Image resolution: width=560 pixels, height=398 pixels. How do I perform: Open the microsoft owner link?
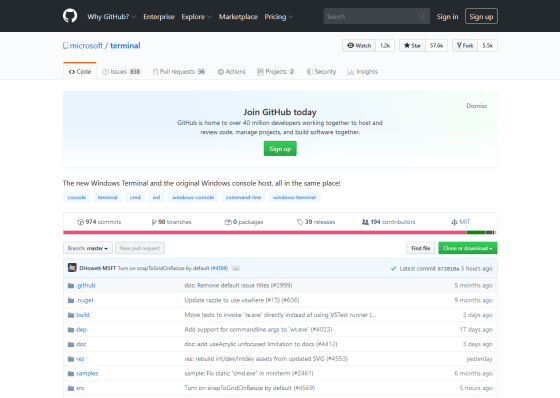tap(86, 46)
